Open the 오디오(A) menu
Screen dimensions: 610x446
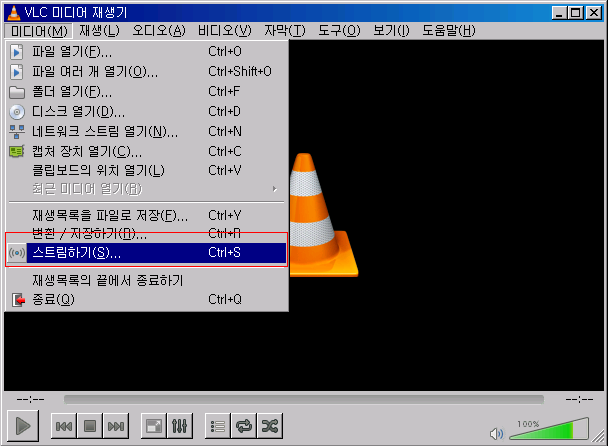pyautogui.click(x=159, y=30)
